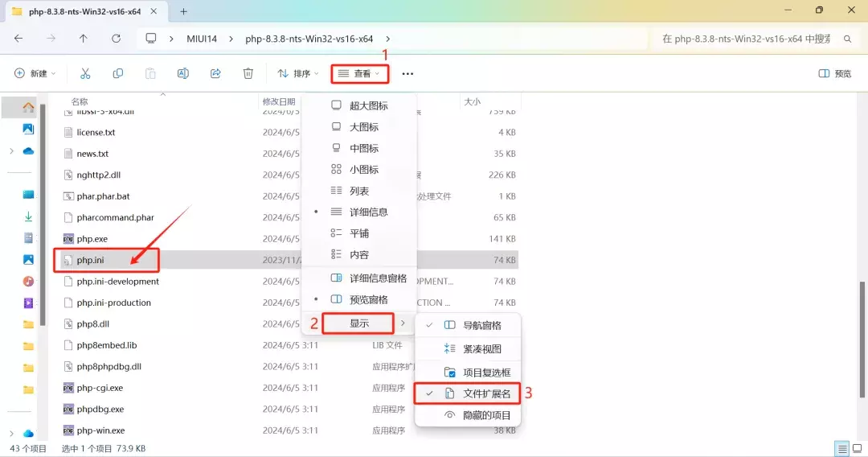Click the Rename icon in toolbar

click(x=182, y=73)
